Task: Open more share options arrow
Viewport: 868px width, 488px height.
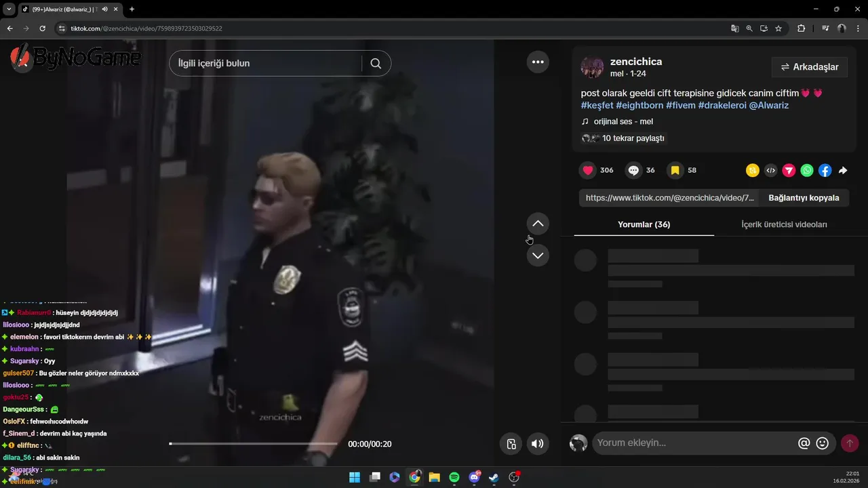Action: tap(843, 171)
